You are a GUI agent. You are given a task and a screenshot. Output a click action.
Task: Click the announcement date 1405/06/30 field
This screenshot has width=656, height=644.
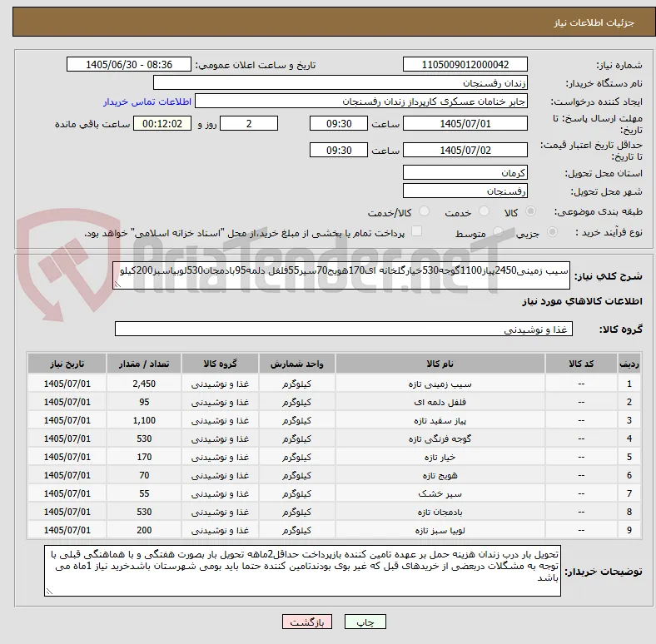coord(129,64)
